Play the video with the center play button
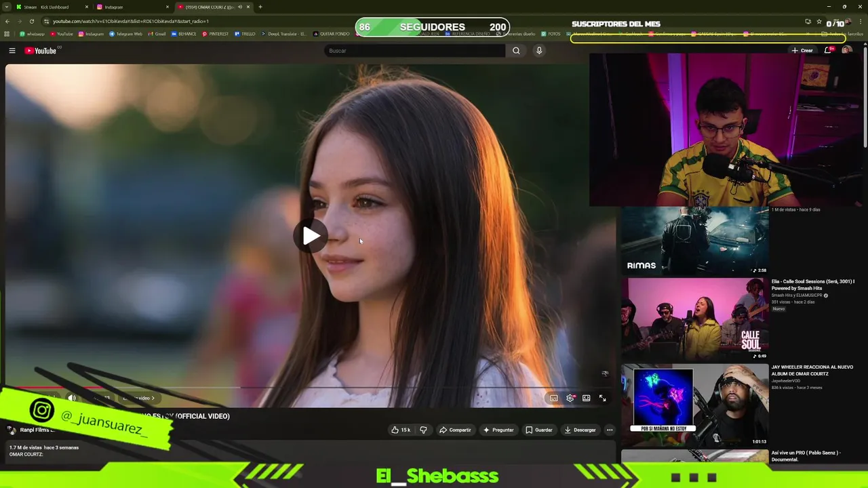This screenshot has width=868, height=488. (311, 236)
